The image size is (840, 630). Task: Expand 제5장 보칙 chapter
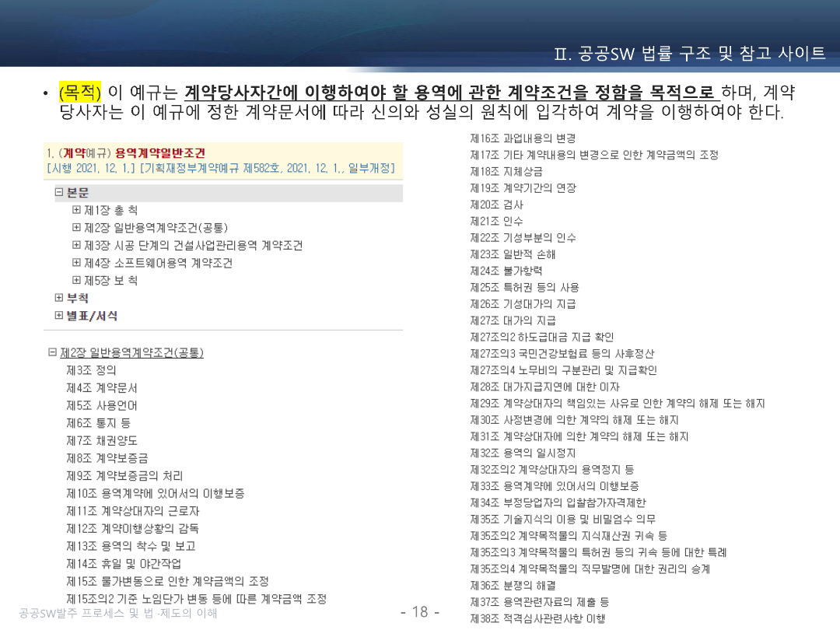point(76,281)
